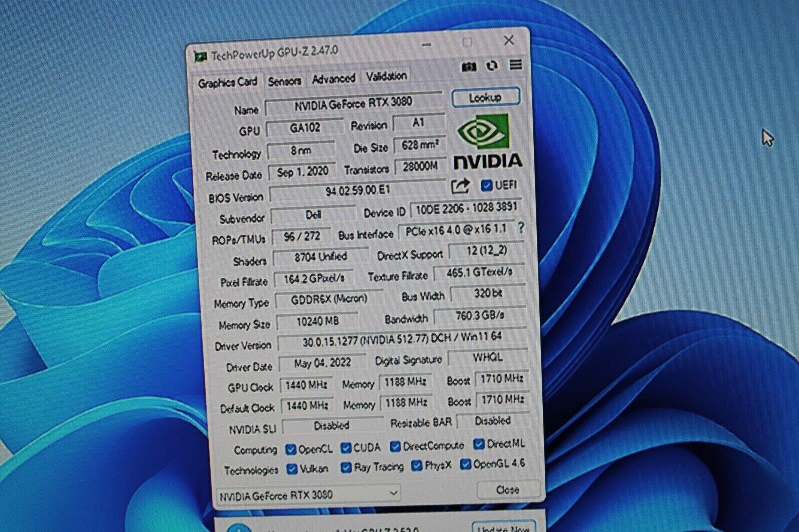Toggle the PhysX checkbox
Screen dimensions: 799x532
click(417, 466)
